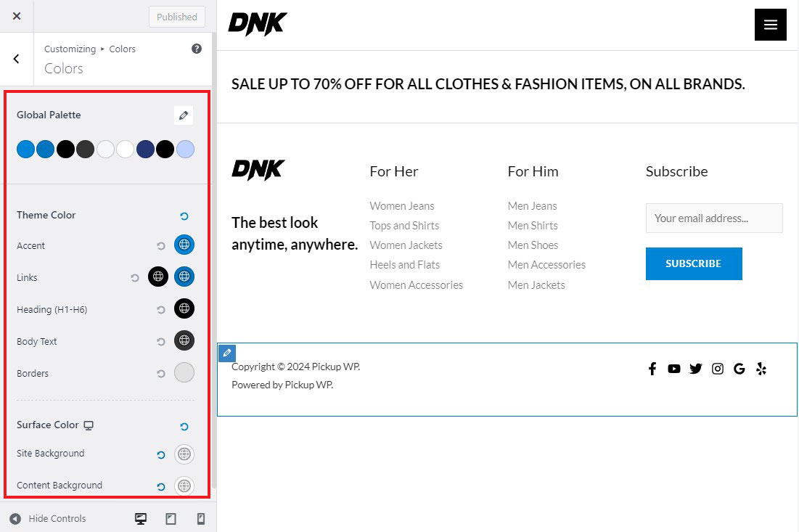Switch to mobile preview mode
The height and width of the screenshot is (532, 799).
(x=201, y=519)
